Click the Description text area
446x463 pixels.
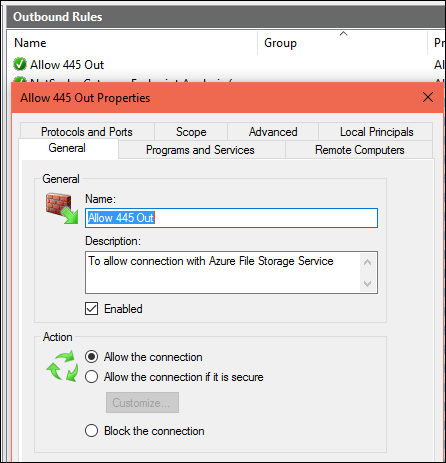tap(223, 272)
